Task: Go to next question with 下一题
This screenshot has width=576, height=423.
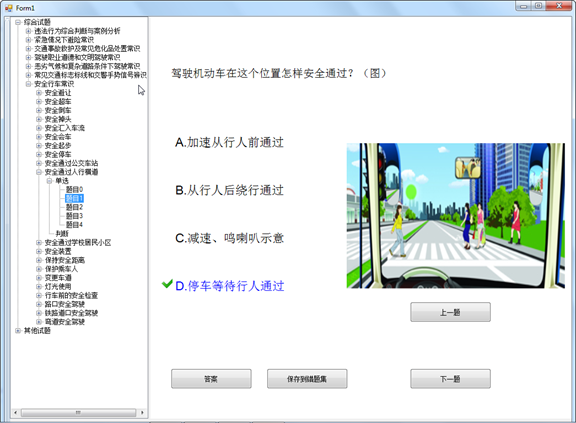Action: click(x=450, y=379)
